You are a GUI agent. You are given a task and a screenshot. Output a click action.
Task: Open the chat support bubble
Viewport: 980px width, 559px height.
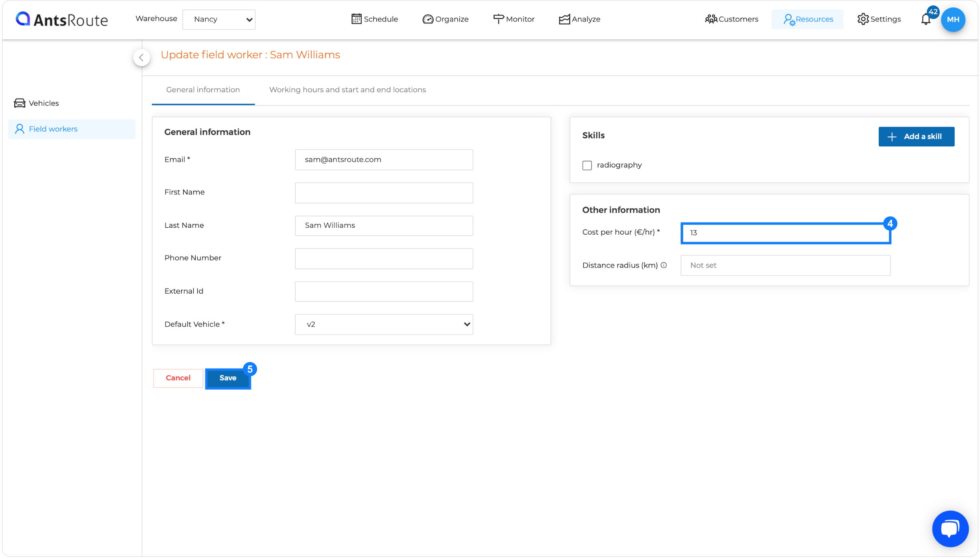tap(950, 528)
